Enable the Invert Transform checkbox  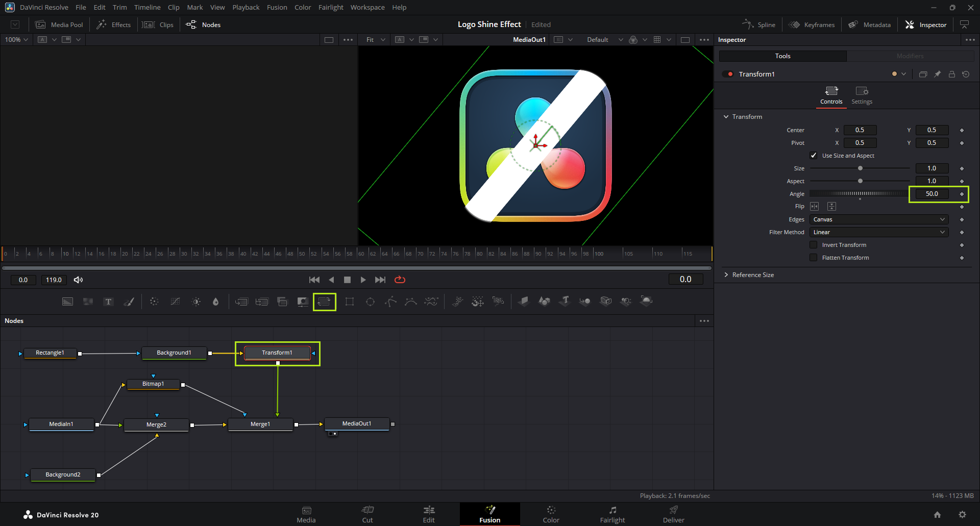[x=814, y=245]
